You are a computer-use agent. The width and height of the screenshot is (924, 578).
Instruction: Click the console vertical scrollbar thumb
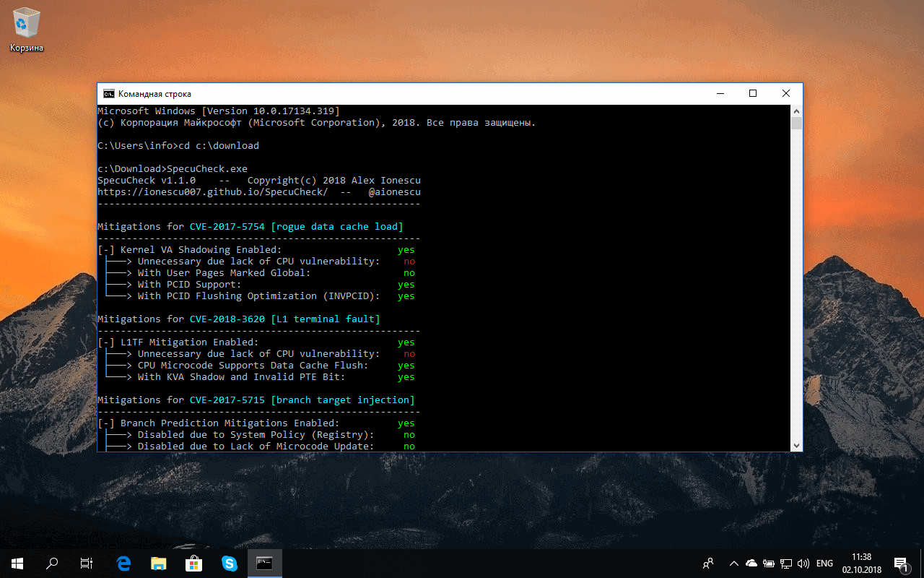click(796, 123)
